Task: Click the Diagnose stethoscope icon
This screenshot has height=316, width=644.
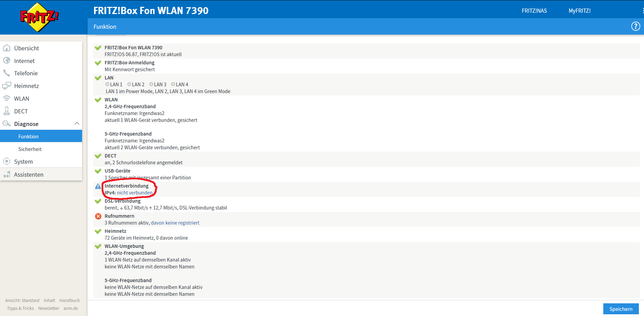Action: [6, 124]
